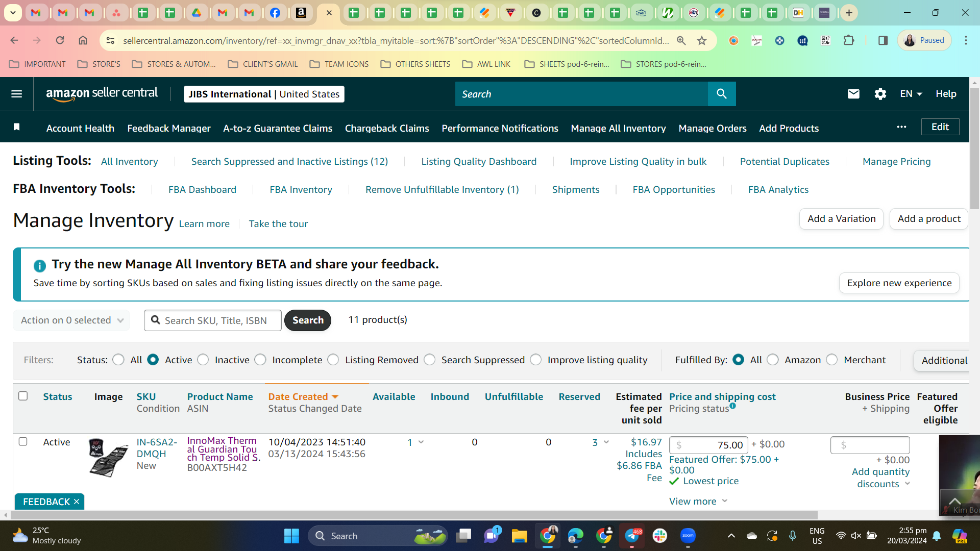This screenshot has height=551, width=980.
Task: Open the FBA Inventory tool link
Action: pos(301,190)
